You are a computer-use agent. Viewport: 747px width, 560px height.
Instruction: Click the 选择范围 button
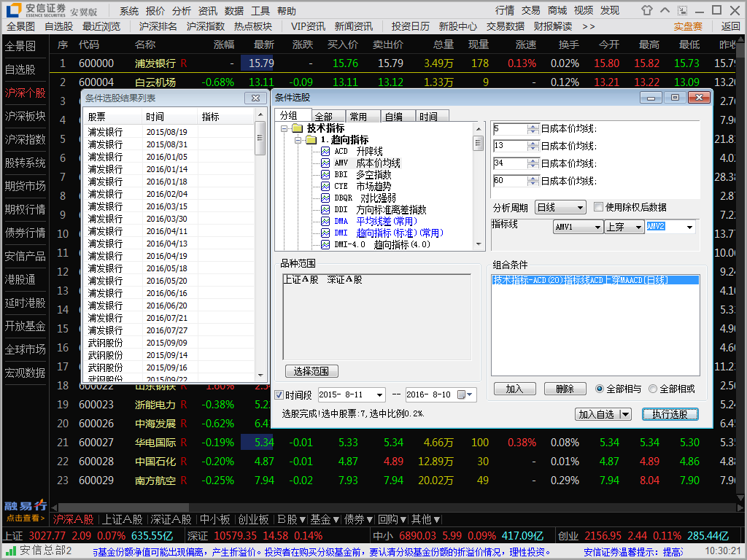[x=311, y=371]
